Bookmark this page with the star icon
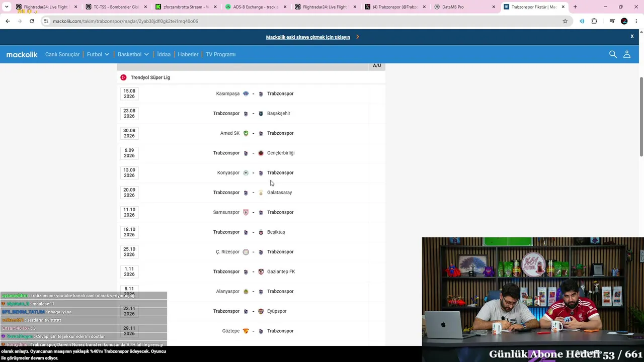Viewport: 644px width, 362px height. (x=565, y=21)
